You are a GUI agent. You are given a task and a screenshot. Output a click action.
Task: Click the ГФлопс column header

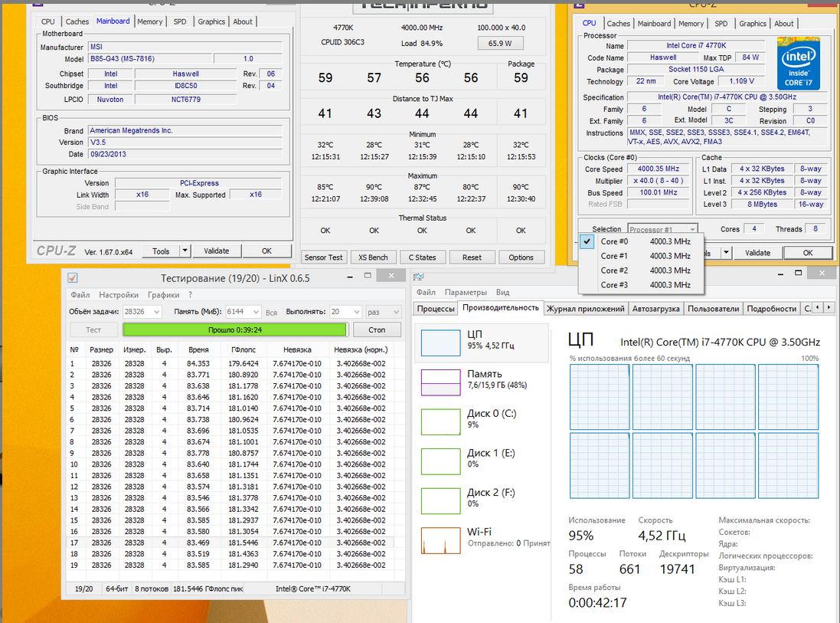(244, 349)
